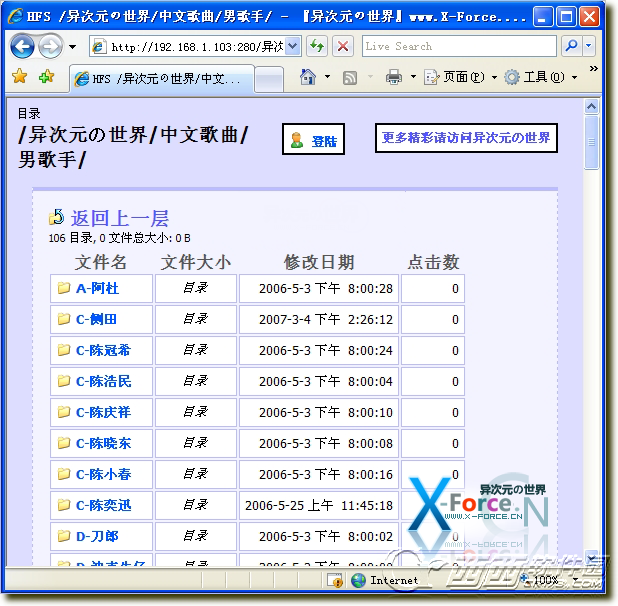Click the vertical scrollbar thumb
618x606 pixels.
[x=592, y=142]
